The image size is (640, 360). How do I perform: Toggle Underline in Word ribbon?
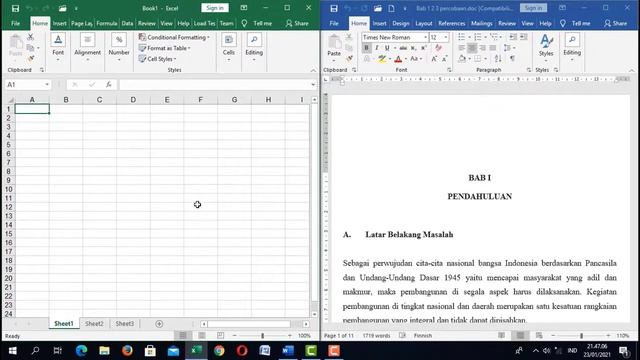tap(387, 48)
